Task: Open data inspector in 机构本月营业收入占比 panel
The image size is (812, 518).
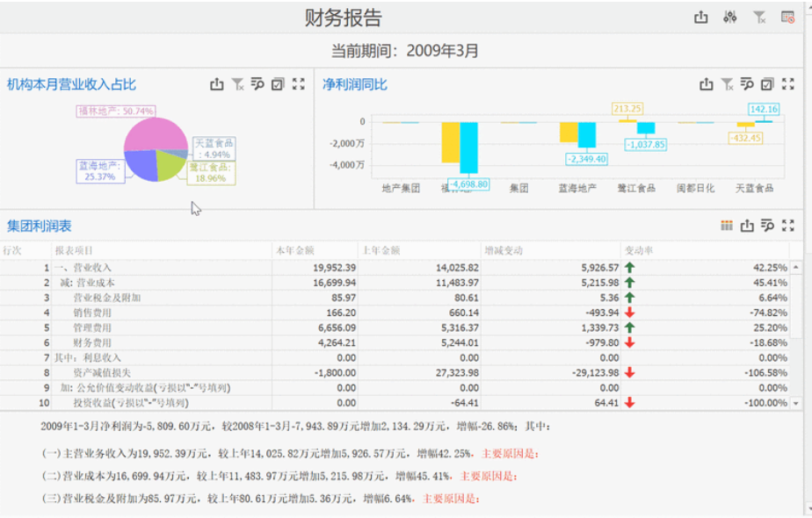Action: coord(257,83)
